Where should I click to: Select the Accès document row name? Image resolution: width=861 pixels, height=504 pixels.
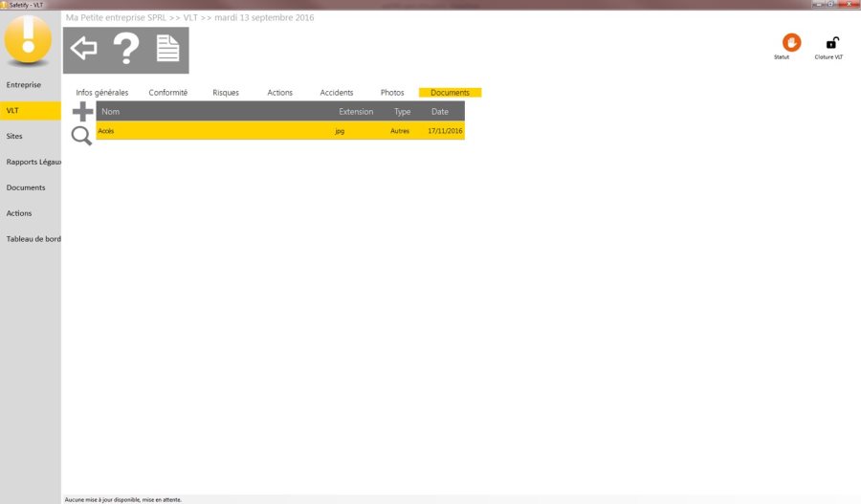[x=106, y=131]
